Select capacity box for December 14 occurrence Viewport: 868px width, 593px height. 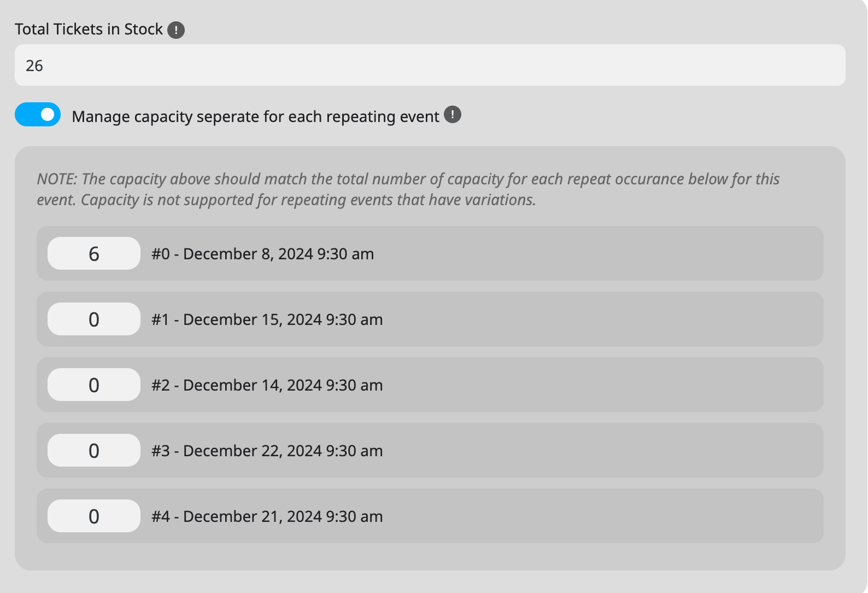pyautogui.click(x=94, y=385)
